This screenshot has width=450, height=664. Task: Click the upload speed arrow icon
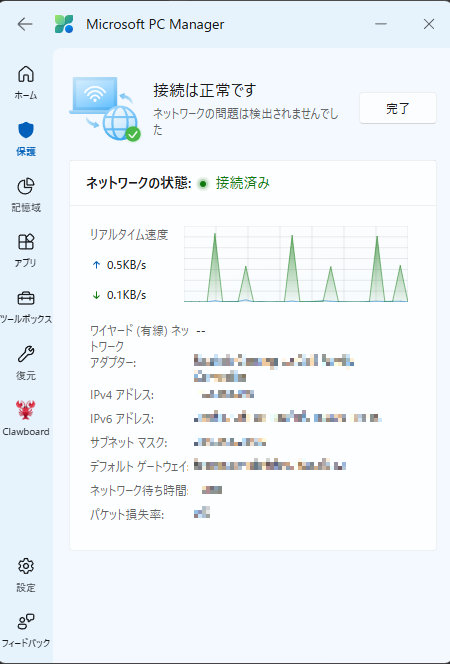(x=96, y=265)
